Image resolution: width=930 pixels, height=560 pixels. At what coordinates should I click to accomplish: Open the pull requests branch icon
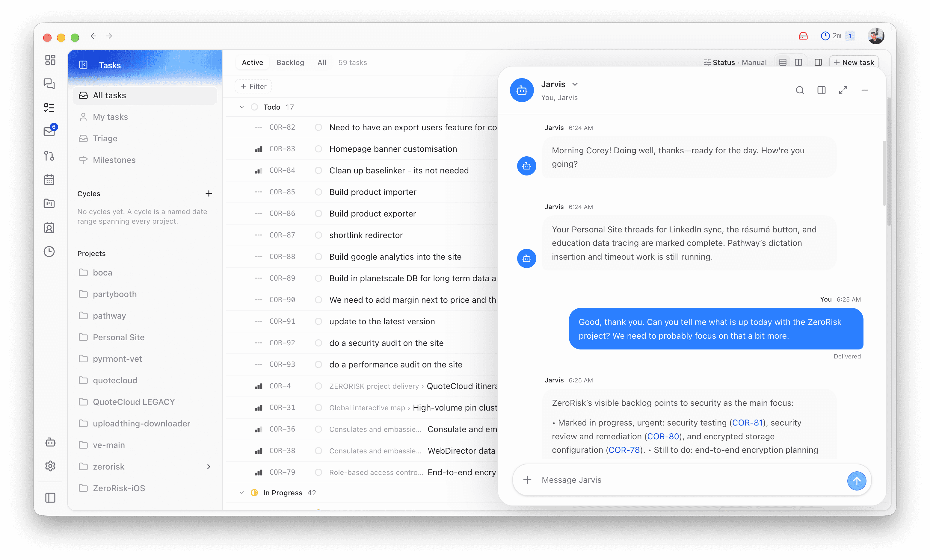tap(49, 156)
